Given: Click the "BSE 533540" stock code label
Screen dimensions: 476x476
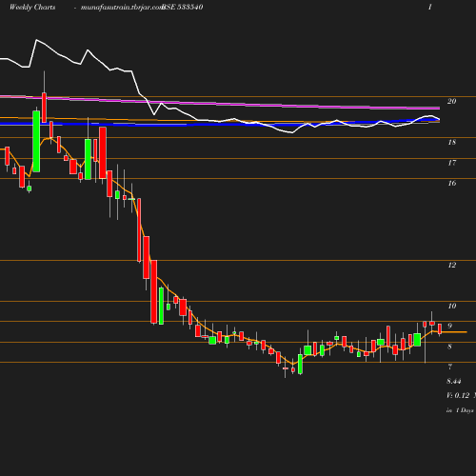Looking at the screenshot, I should tap(183, 8).
